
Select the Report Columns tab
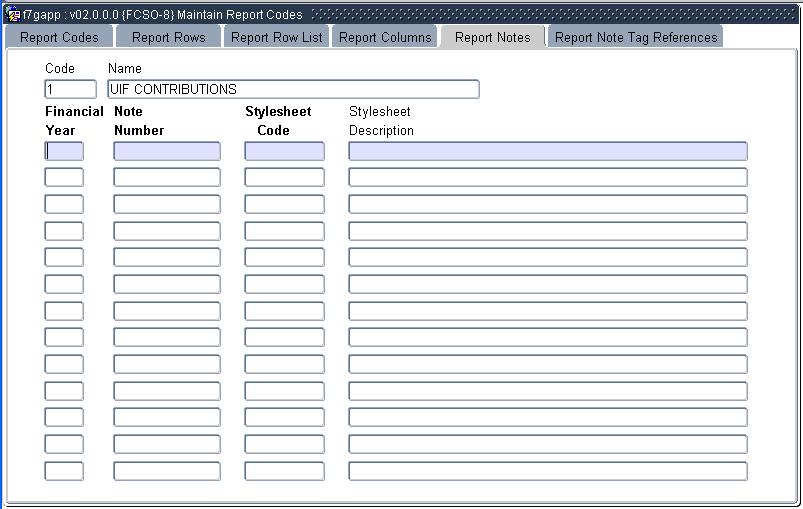point(385,37)
